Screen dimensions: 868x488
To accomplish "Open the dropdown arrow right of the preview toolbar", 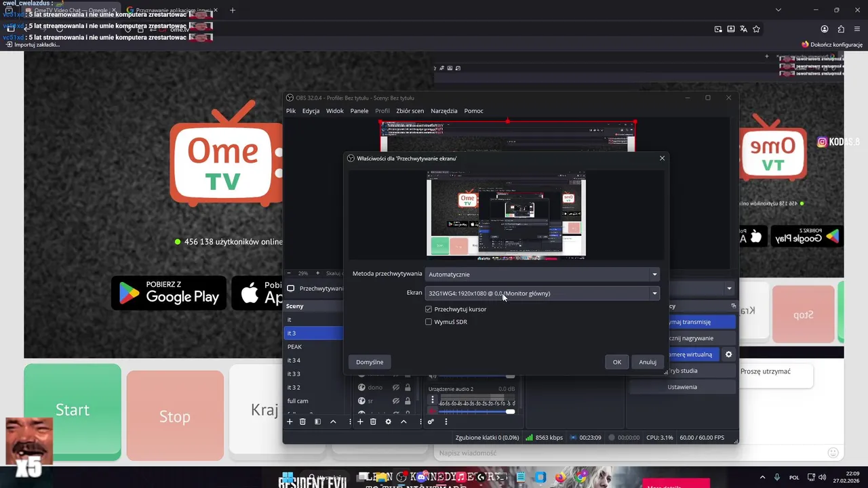I will (729, 289).
